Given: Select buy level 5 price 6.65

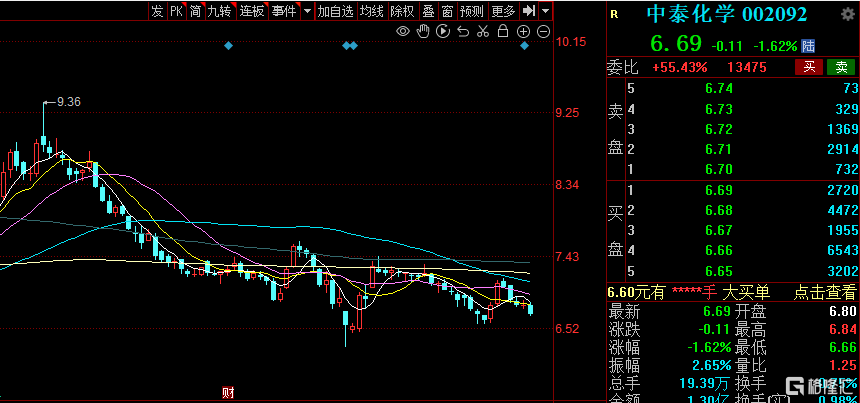Looking at the screenshot, I should tap(718, 271).
